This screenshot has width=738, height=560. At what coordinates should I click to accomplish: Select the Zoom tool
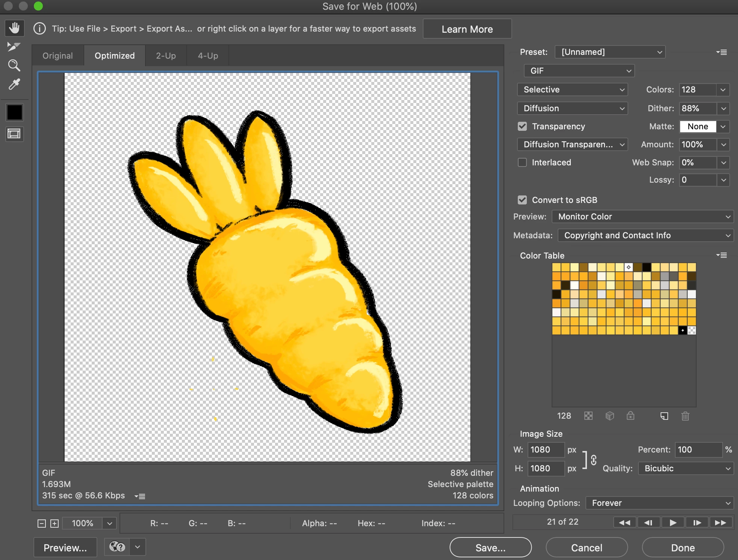click(14, 65)
